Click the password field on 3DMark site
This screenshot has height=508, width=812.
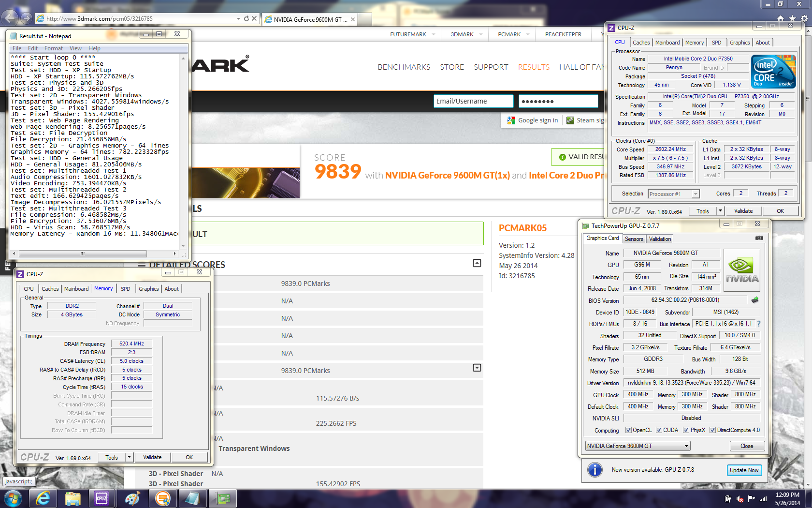pos(558,101)
